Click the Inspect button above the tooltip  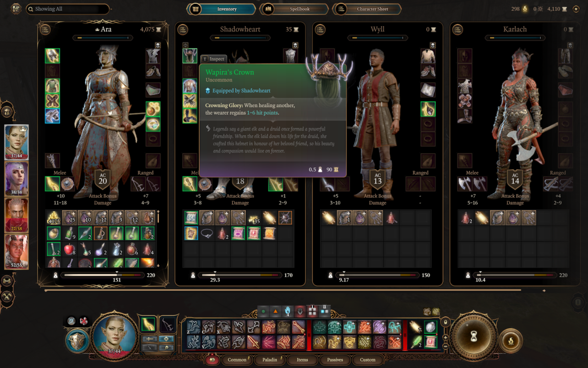(214, 59)
